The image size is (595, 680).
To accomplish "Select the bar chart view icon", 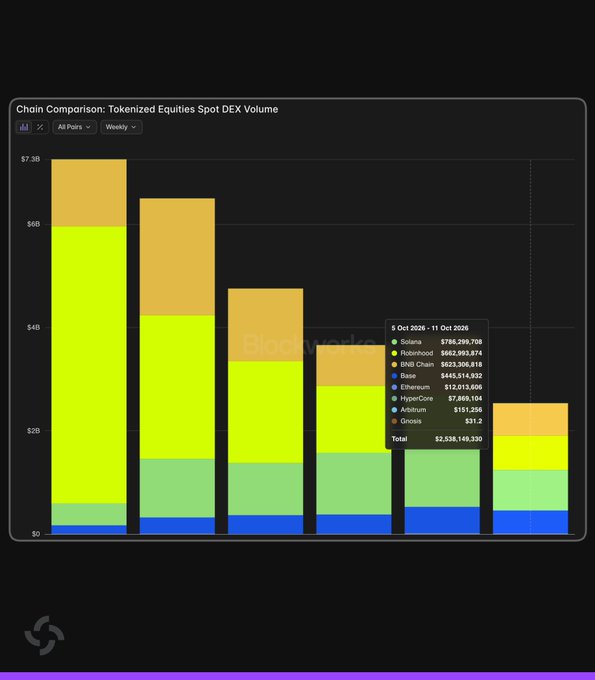I will pos(24,127).
